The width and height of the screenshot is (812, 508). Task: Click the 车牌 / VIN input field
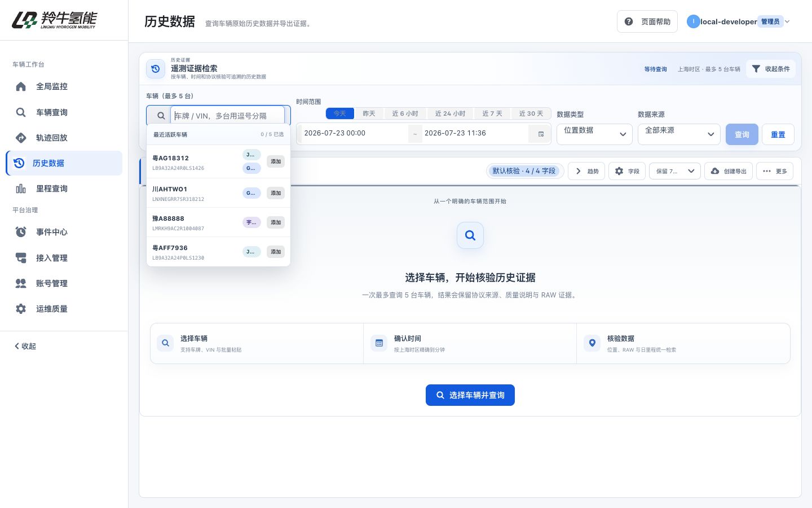228,116
